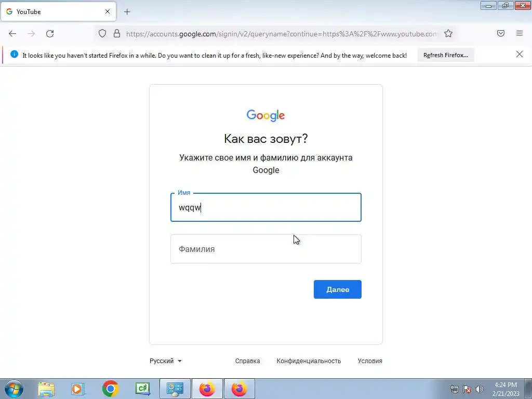Open the C# application in taskbar
Screen dimensions: 532x399
click(142, 389)
